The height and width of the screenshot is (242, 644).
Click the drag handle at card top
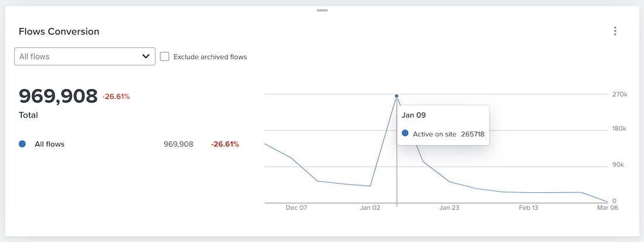coord(322,10)
